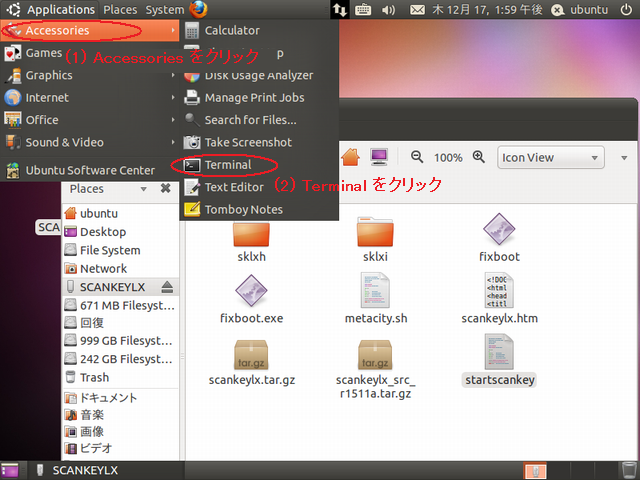Open the sound volume indicator
Viewport: 640px width, 480px height.
tap(388, 9)
